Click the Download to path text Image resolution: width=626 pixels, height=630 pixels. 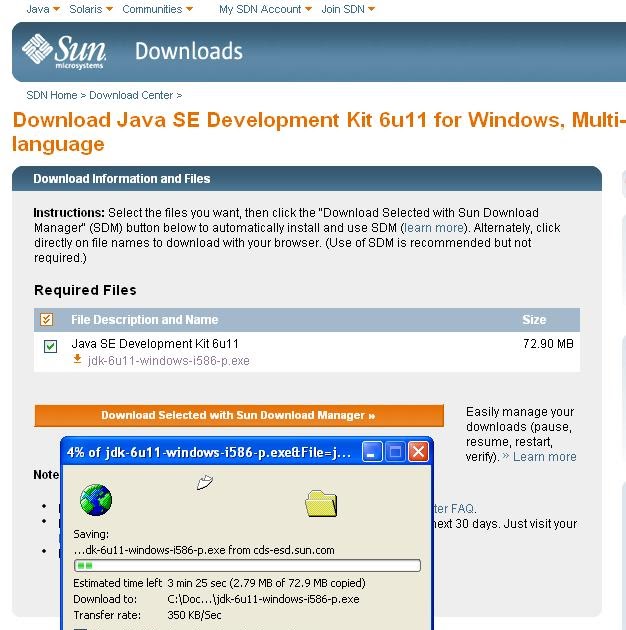(x=263, y=599)
